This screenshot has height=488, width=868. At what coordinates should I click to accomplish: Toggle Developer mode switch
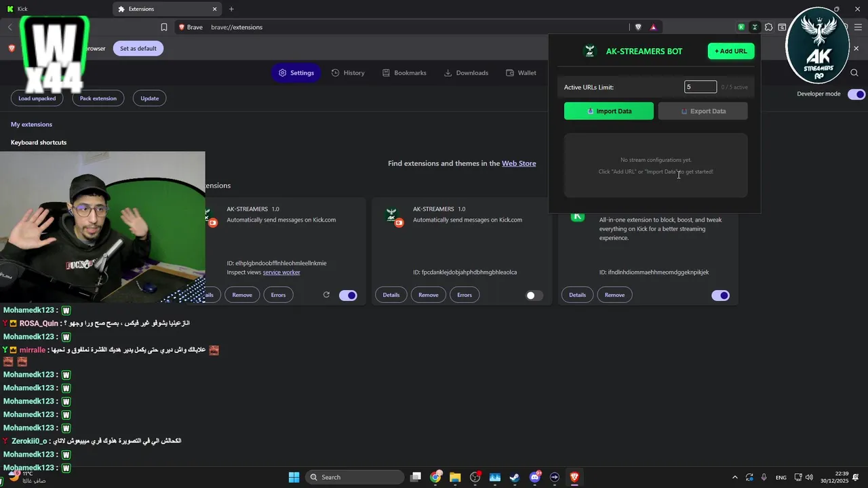(x=856, y=94)
